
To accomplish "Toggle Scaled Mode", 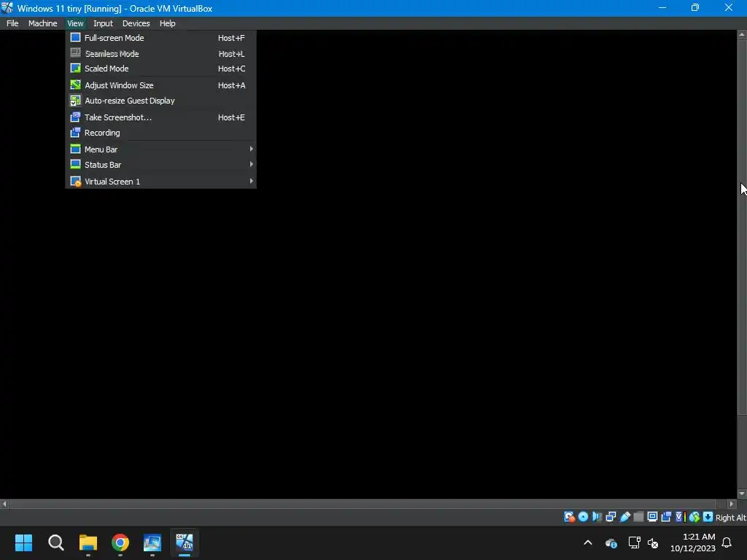I will click(160, 69).
